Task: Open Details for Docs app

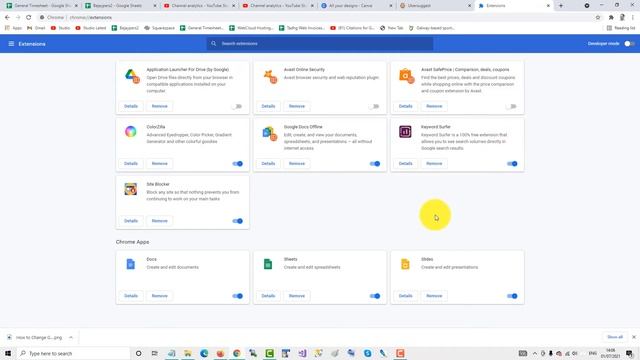Action: coord(131,296)
